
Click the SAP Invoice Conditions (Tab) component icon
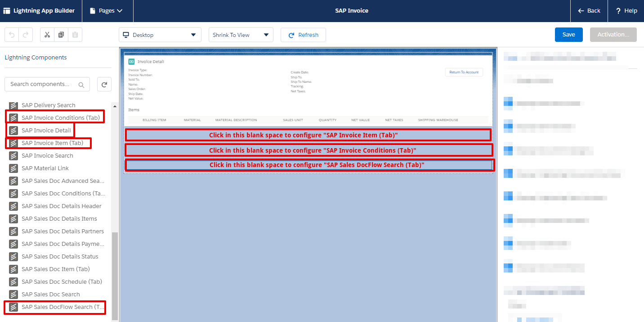[13, 118]
